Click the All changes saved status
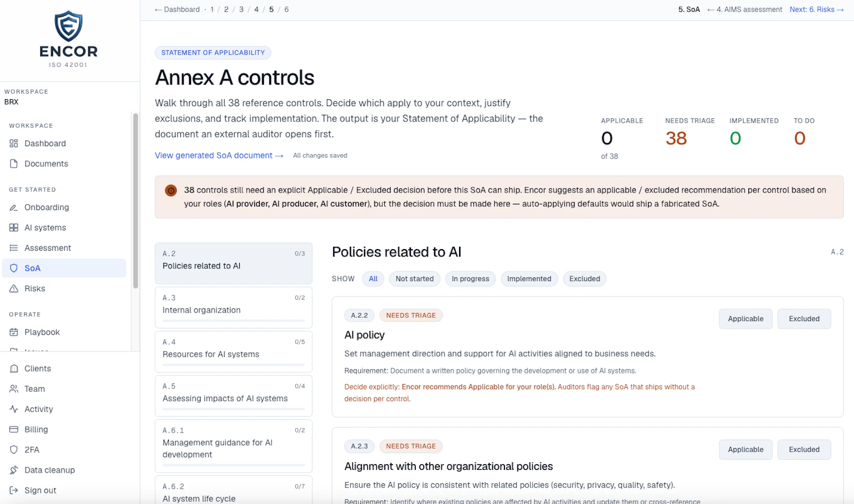The image size is (854, 504). tap(320, 156)
